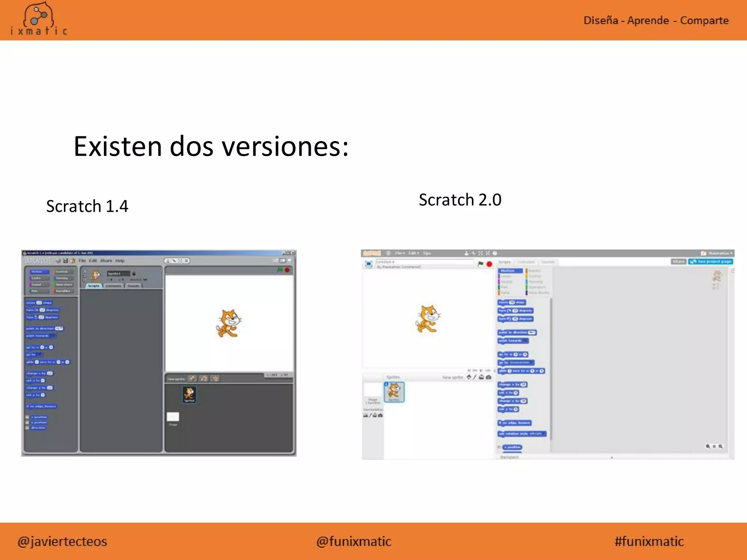Click Share button in Scratch 2.0
Viewport: 747px width, 560px height.
click(x=678, y=261)
